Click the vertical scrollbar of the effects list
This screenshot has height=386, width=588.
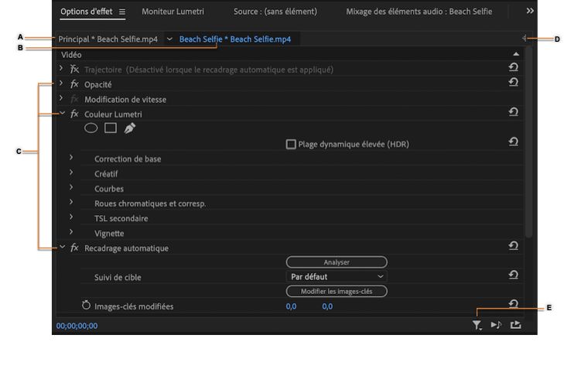click(528, 142)
